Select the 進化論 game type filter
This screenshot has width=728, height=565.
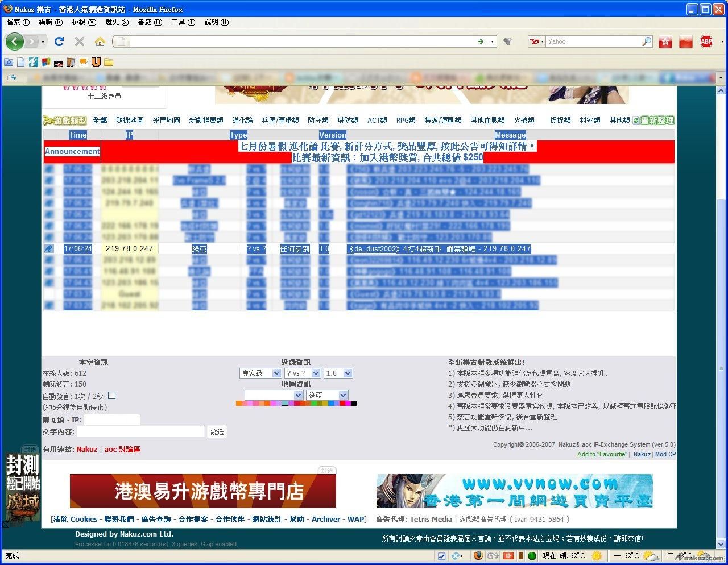tap(243, 121)
